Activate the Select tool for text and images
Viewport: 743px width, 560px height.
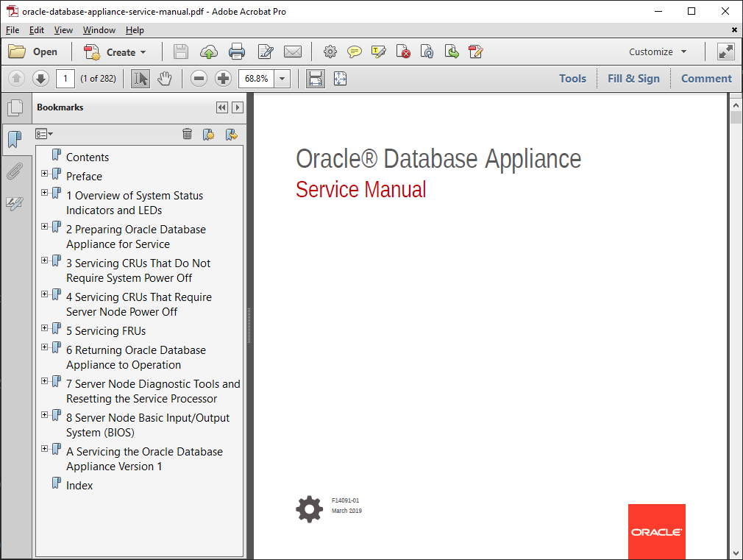[x=141, y=78]
